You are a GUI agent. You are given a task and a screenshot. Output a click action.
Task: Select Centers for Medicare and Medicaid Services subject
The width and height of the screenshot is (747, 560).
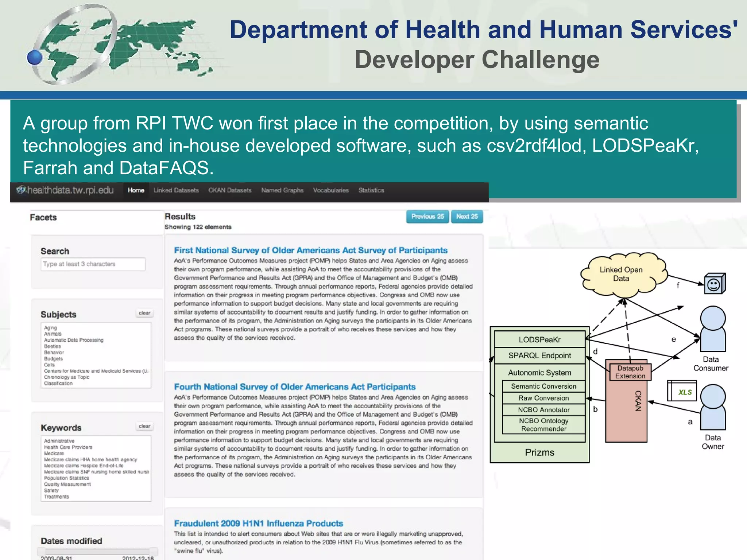click(96, 371)
